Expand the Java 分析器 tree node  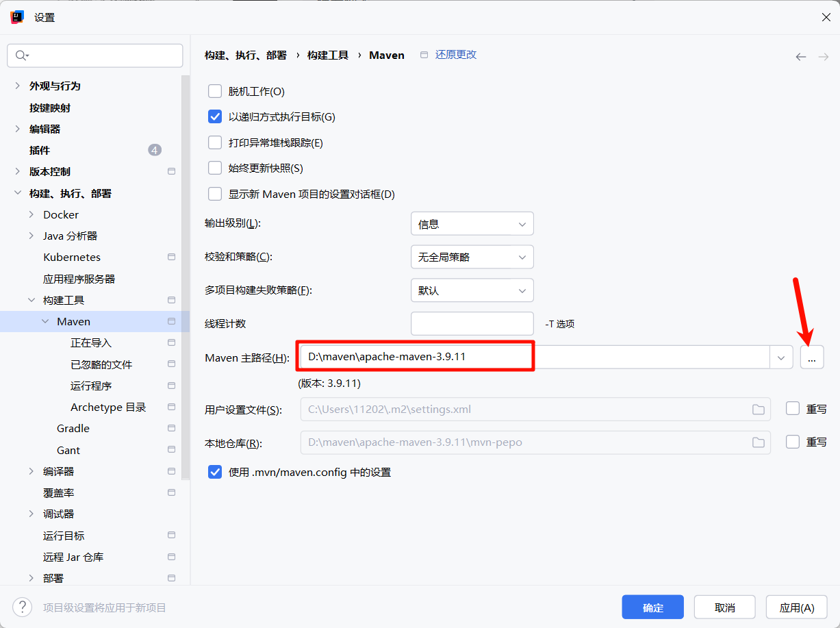point(31,236)
